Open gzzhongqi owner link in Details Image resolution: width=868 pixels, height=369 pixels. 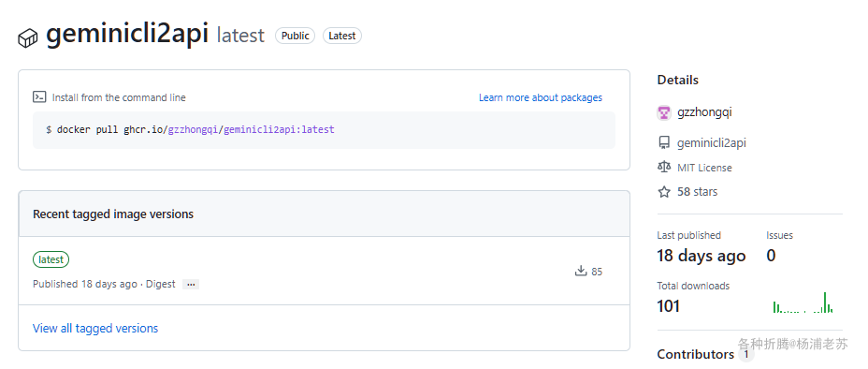(x=704, y=112)
